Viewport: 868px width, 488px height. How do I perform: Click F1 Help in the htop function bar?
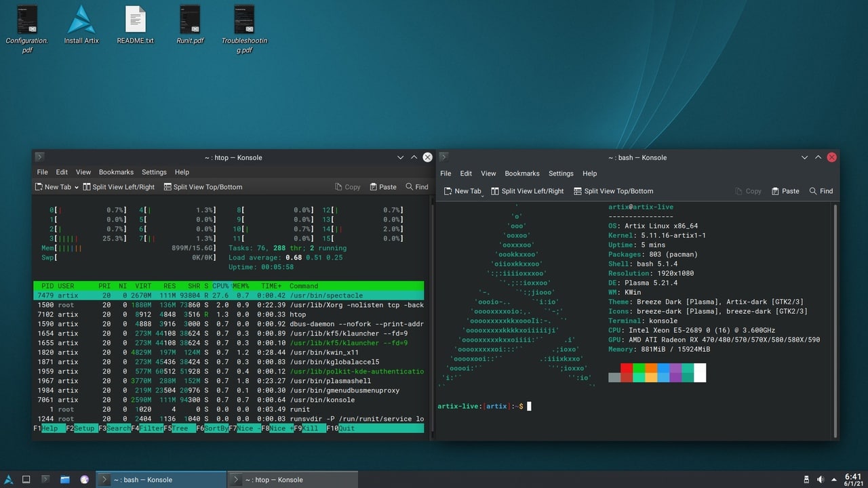coord(49,428)
